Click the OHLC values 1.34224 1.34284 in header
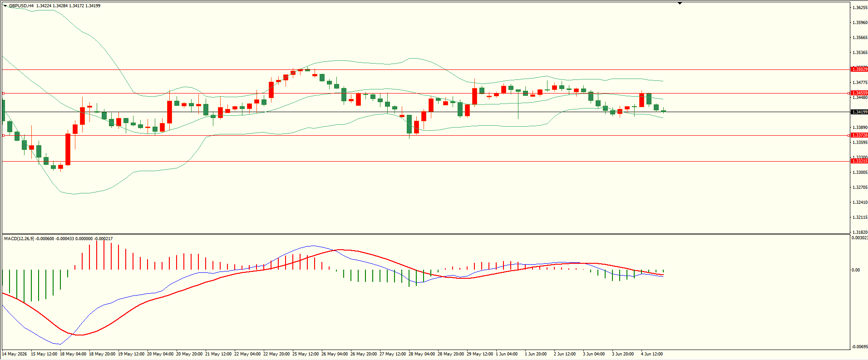 tap(52, 6)
